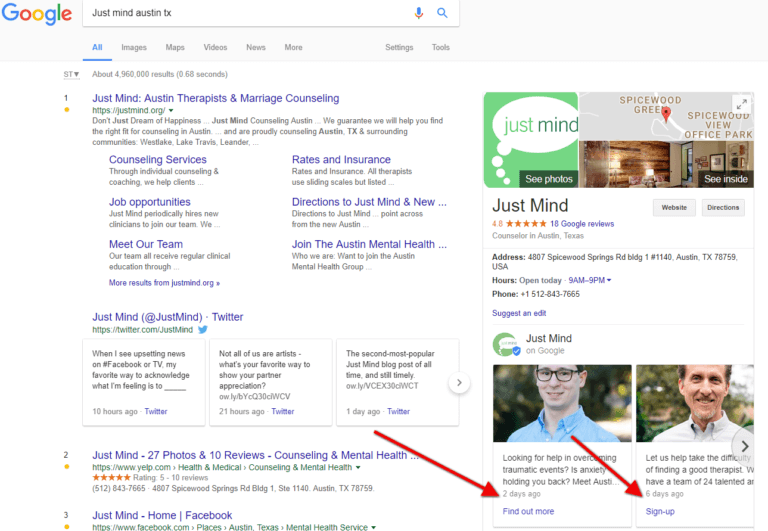Click Sign-up on second Google post
Screen dimensions: 768x531
[x=660, y=511]
